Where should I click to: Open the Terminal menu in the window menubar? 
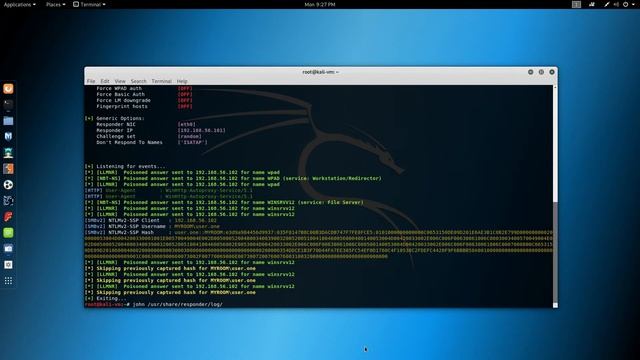pos(162,81)
